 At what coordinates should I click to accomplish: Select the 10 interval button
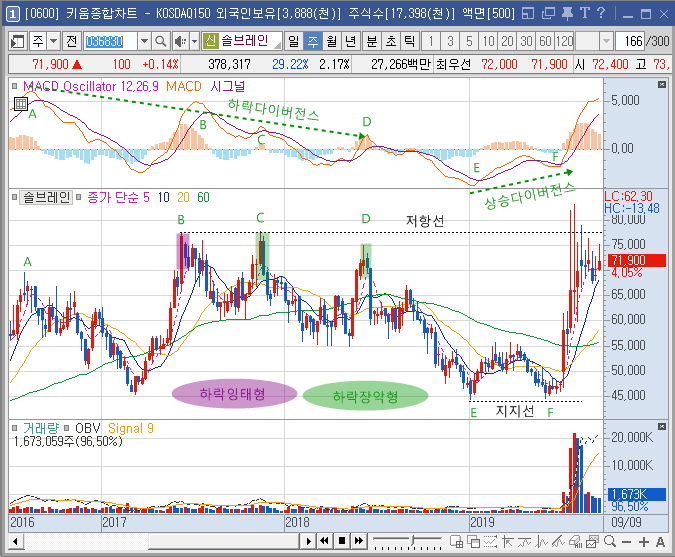point(488,41)
